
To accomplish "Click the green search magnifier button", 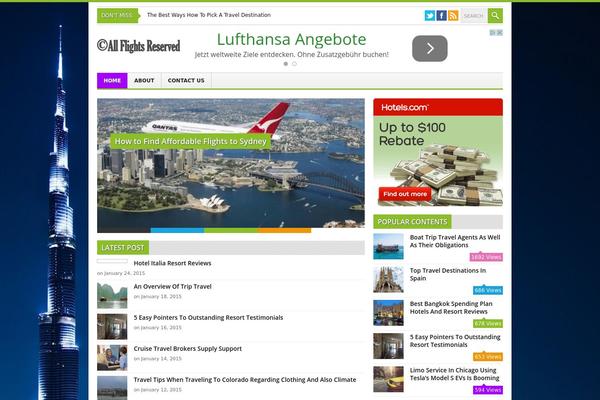I will tap(495, 16).
